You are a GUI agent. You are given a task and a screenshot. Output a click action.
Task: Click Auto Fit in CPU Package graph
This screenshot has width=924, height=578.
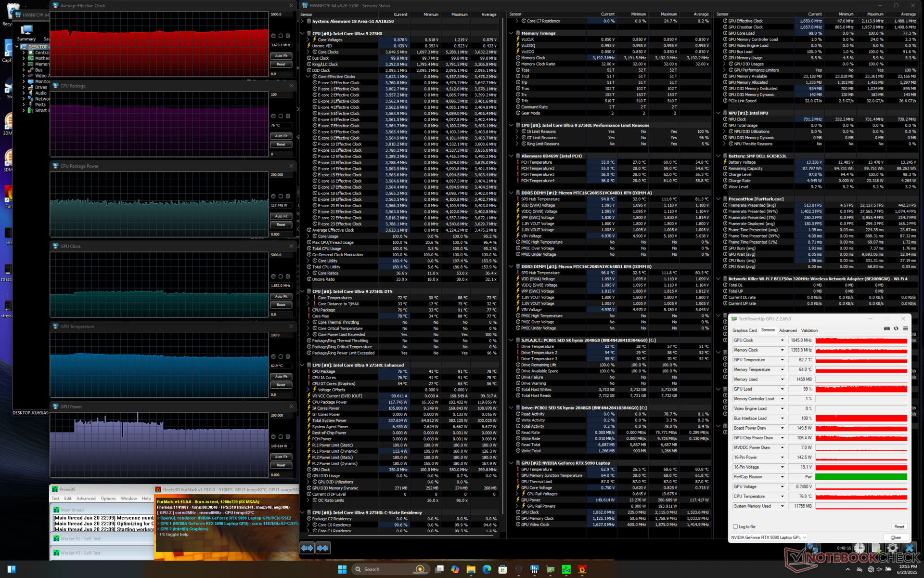[x=281, y=136]
